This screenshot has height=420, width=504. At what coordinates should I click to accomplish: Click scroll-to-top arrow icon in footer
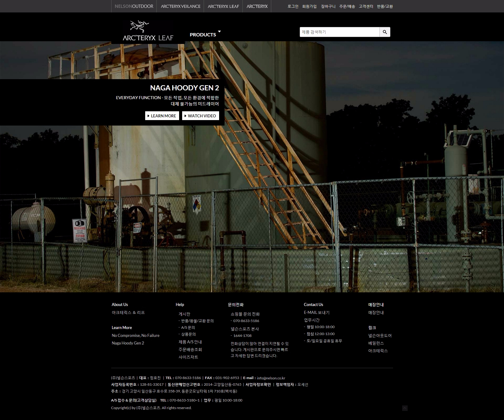pos(405,408)
